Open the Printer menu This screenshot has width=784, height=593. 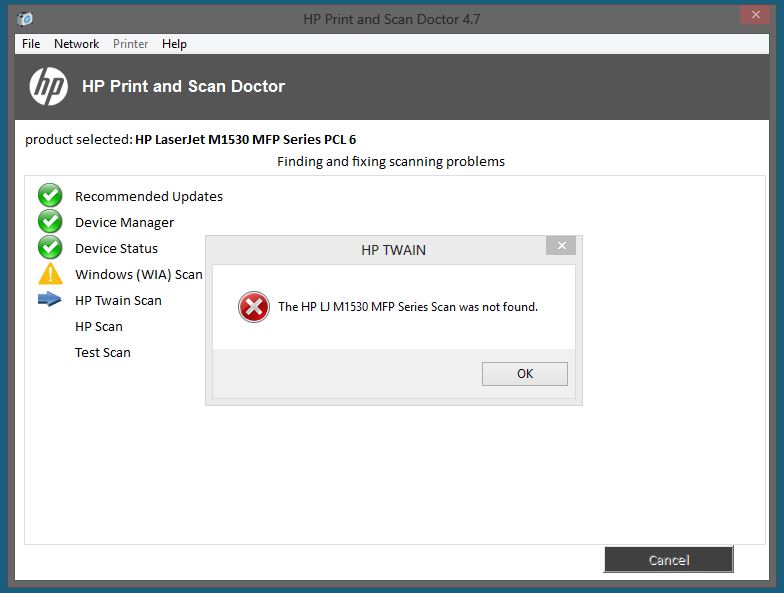click(x=130, y=44)
